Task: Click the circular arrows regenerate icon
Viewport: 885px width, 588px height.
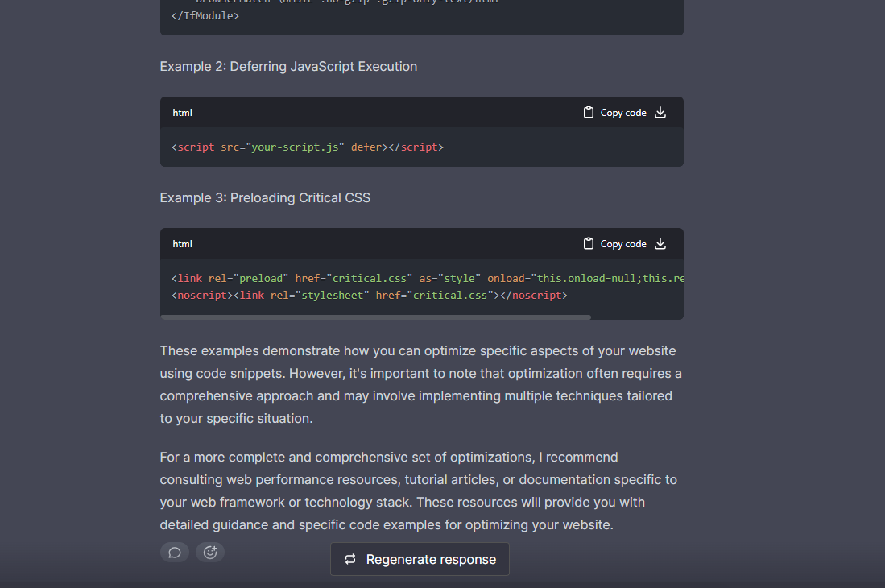Action: [350, 559]
